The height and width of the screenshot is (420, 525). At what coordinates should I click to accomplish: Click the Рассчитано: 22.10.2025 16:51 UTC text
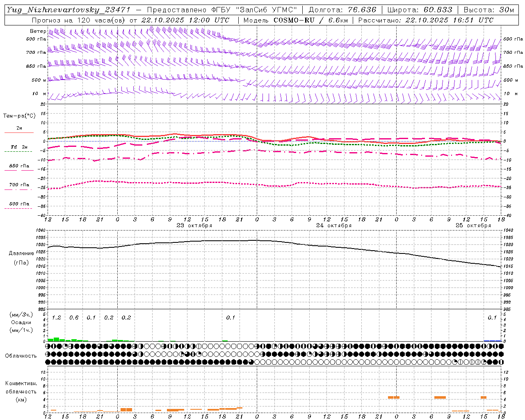coord(426,20)
